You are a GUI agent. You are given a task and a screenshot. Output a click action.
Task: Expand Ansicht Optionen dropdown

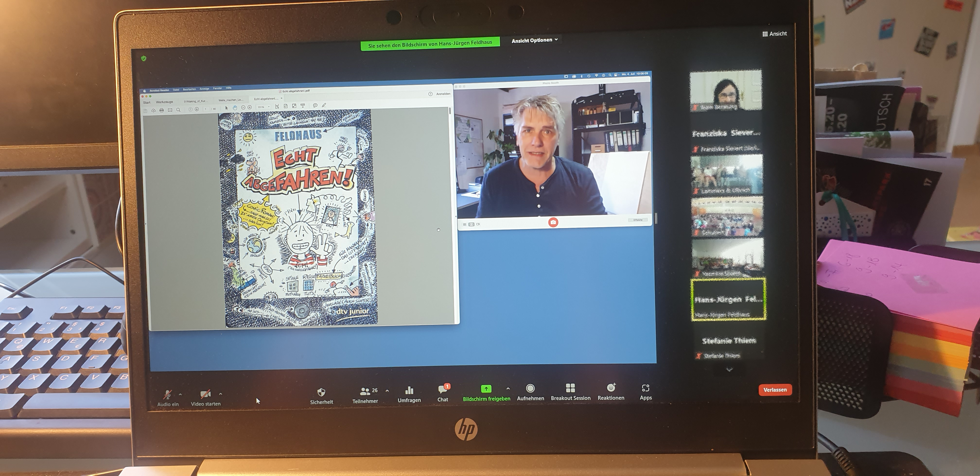pyautogui.click(x=534, y=40)
